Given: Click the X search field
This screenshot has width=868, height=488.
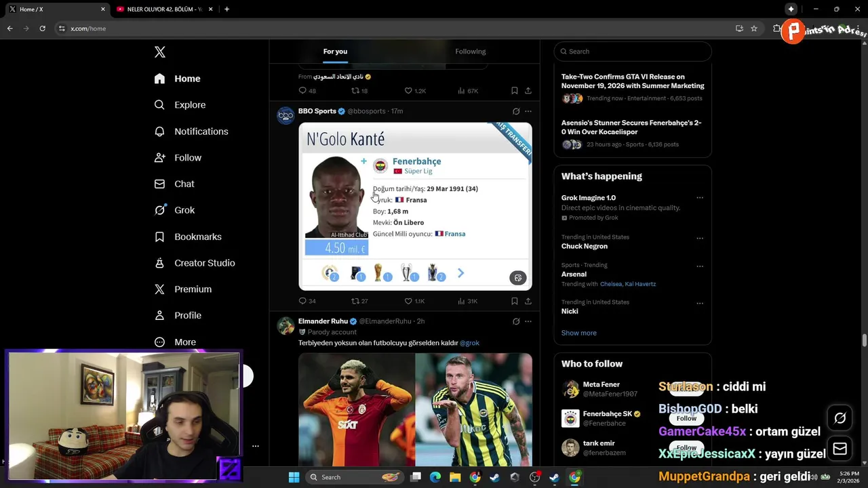Looking at the screenshot, I should [633, 52].
